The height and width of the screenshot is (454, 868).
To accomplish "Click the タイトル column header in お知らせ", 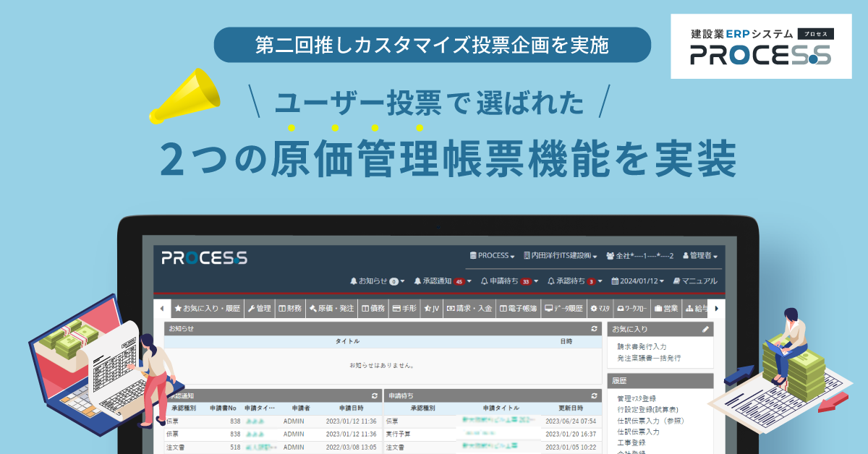I will pyautogui.click(x=347, y=341).
